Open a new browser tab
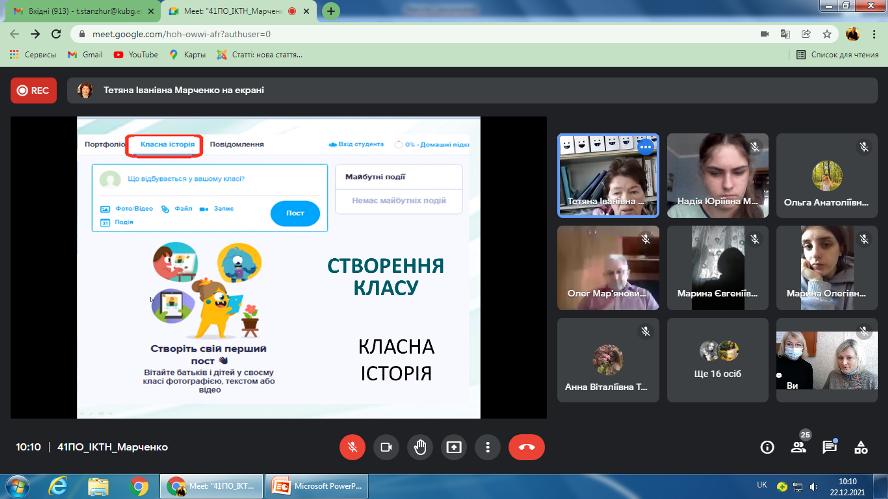The image size is (888, 499). (x=330, y=11)
